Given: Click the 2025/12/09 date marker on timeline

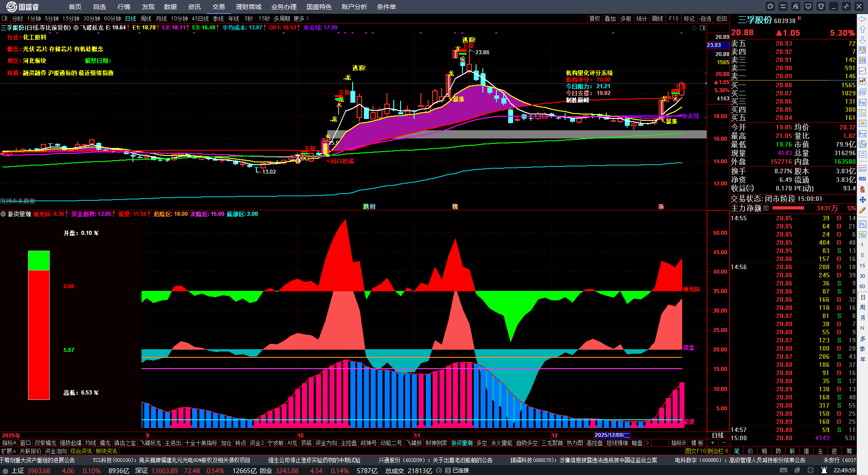Looking at the screenshot, I should [612, 435].
